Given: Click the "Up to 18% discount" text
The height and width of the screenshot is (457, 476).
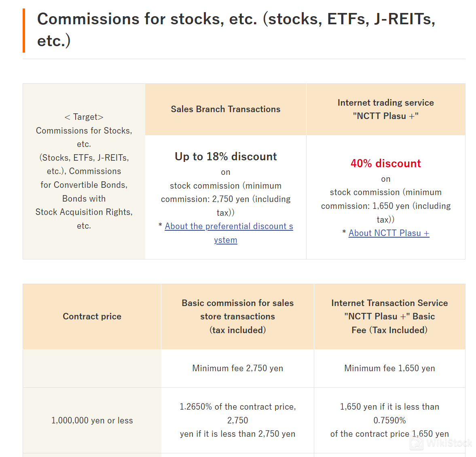Looking at the screenshot, I should point(226,157).
